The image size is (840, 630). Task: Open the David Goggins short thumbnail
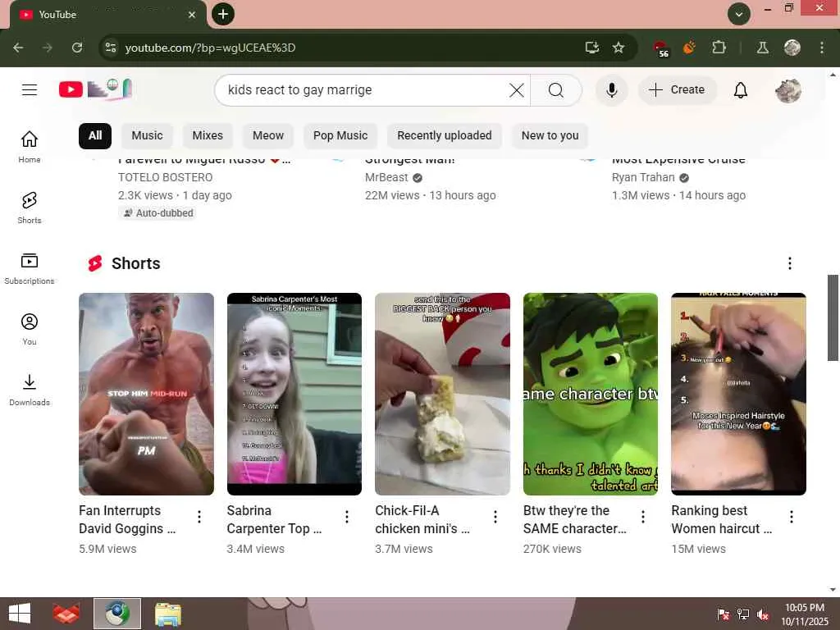pyautogui.click(x=146, y=394)
